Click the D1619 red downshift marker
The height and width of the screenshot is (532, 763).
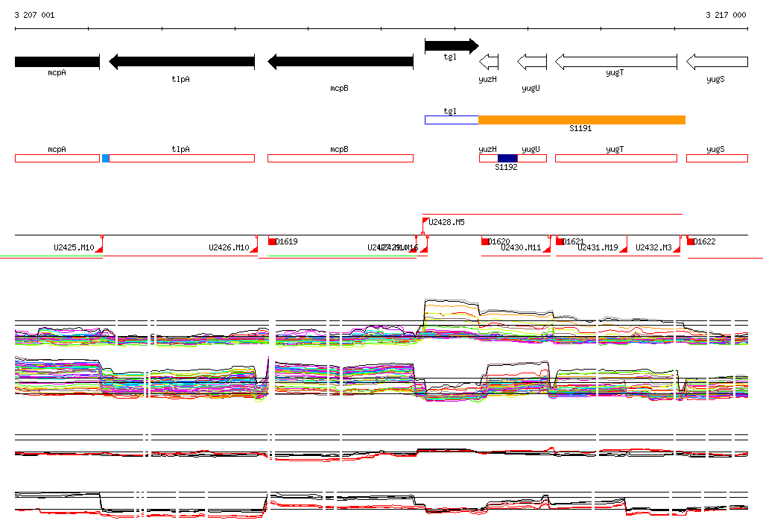click(x=272, y=241)
